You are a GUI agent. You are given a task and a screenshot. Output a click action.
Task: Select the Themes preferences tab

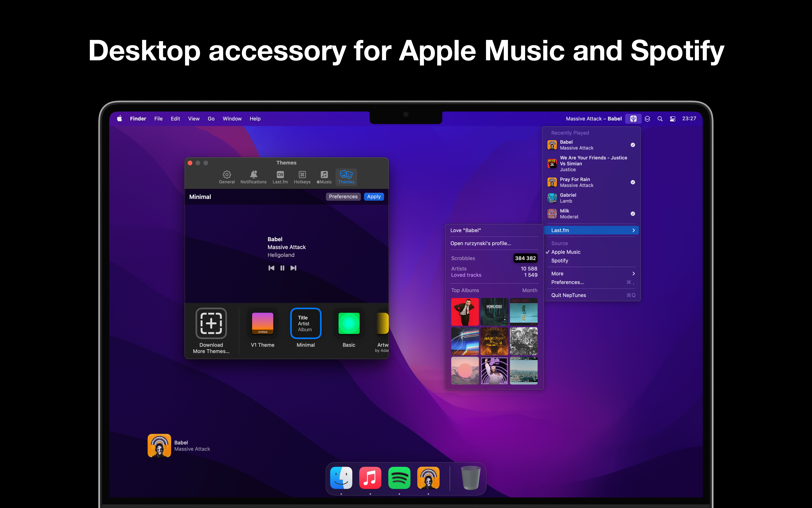(x=346, y=177)
